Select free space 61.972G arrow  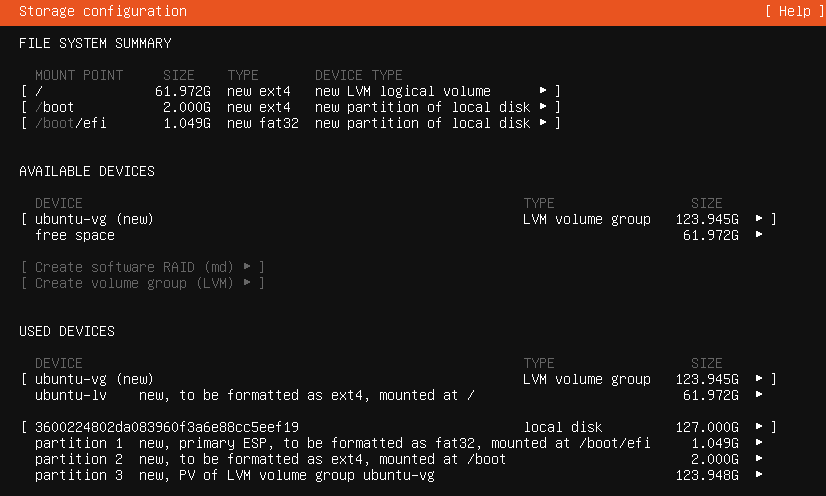click(x=759, y=234)
